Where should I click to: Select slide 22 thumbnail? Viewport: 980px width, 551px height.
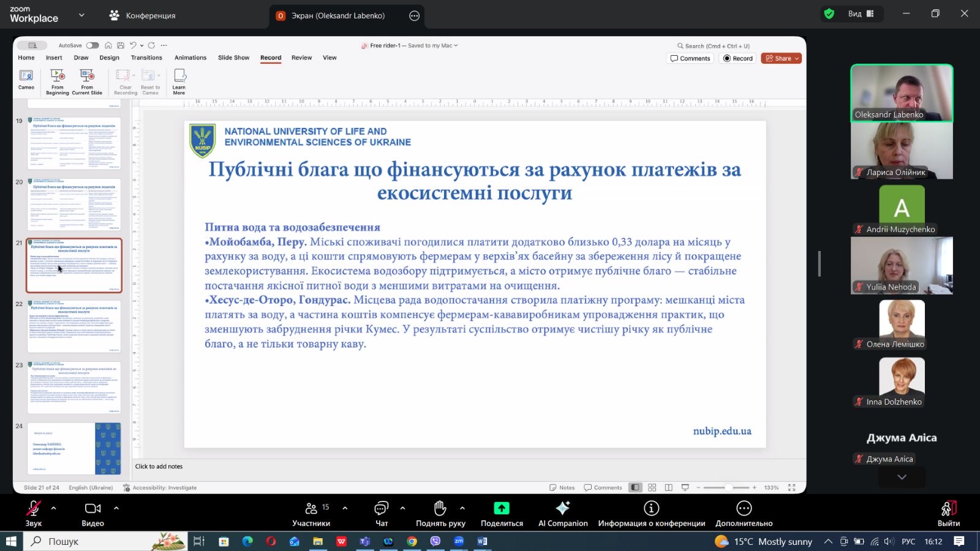tap(74, 326)
